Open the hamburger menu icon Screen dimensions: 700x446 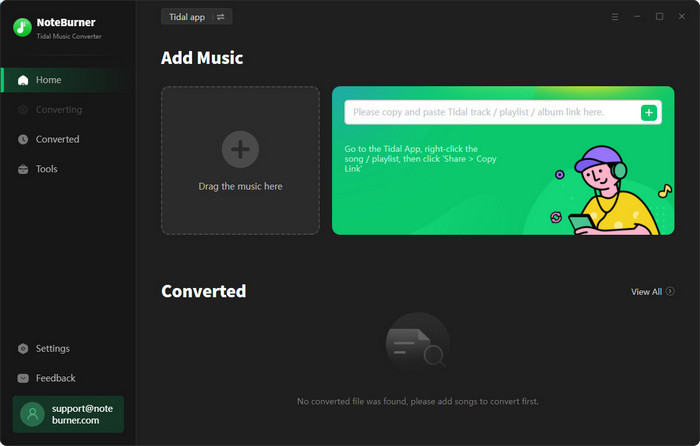615,17
